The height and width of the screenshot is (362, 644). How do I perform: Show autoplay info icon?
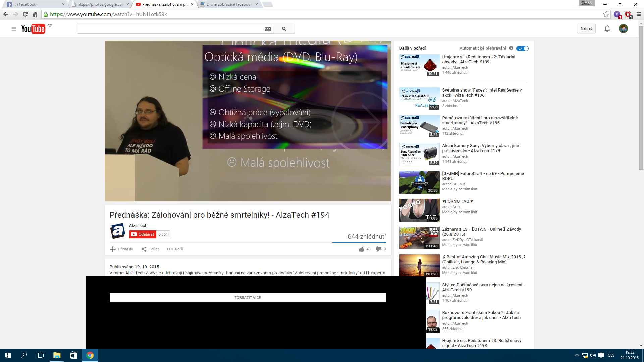pos(511,48)
